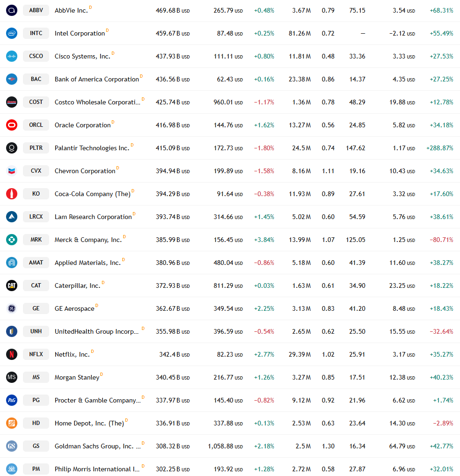Image resolution: width=460 pixels, height=476 pixels.
Task: Open Goldman Sachs Group, Inc. link
Action: 98,446
